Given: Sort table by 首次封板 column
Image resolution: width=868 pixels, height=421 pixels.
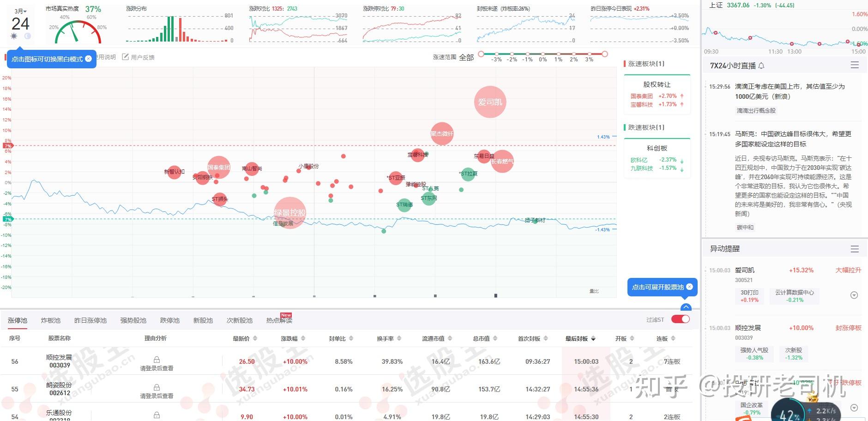Looking at the screenshot, I should [533, 338].
